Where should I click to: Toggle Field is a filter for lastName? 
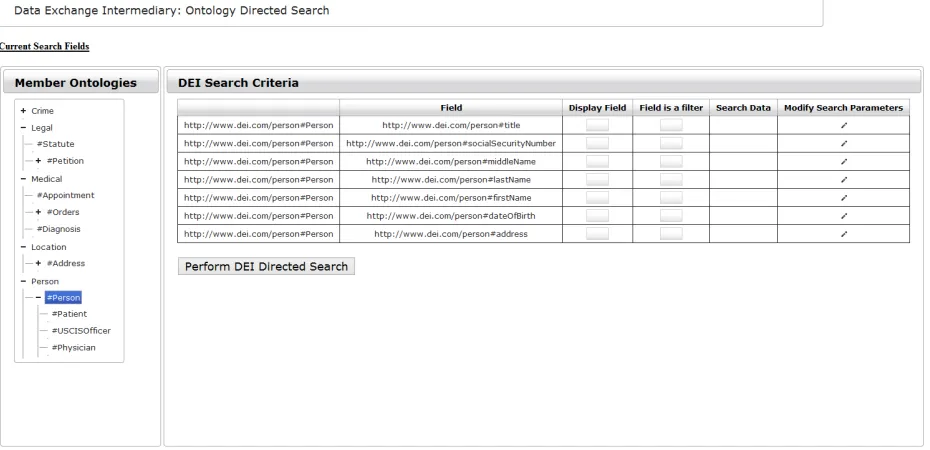pos(671,180)
